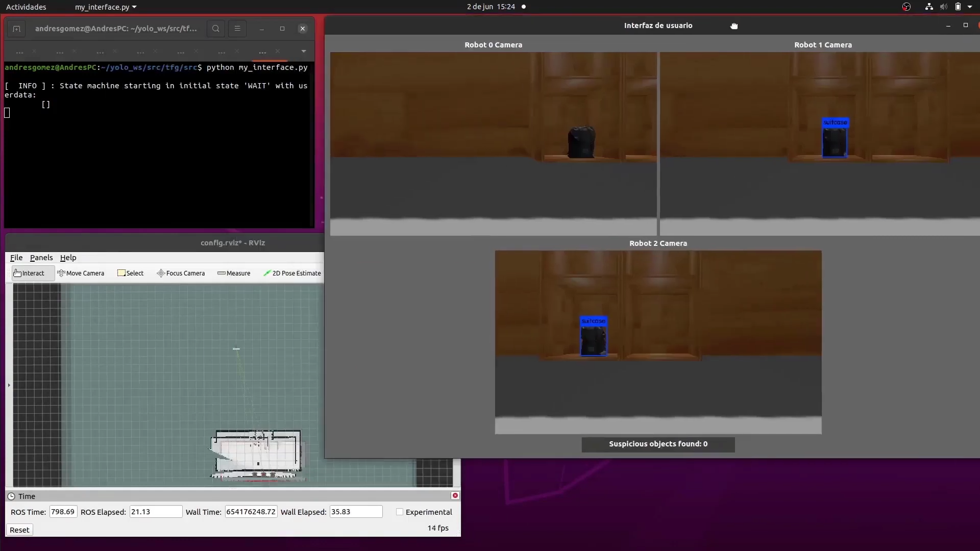Image resolution: width=980 pixels, height=551 pixels.
Task: Enable the Experimental checkbox
Action: pos(400,512)
